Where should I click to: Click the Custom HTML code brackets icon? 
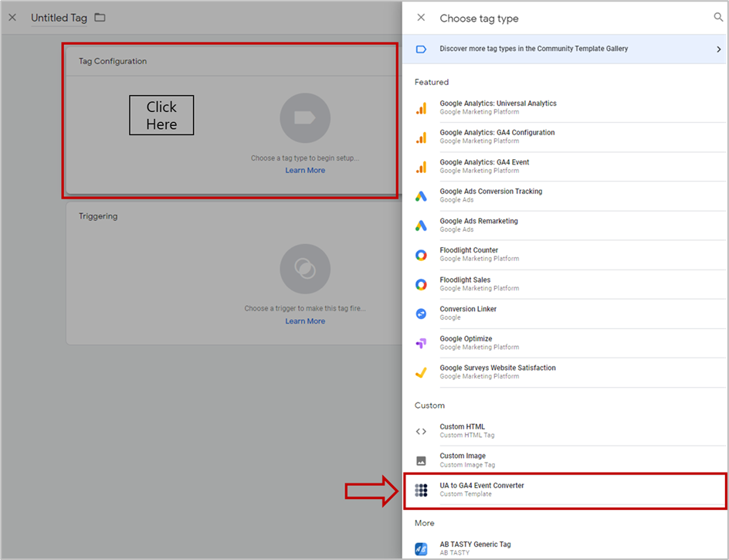(x=421, y=432)
